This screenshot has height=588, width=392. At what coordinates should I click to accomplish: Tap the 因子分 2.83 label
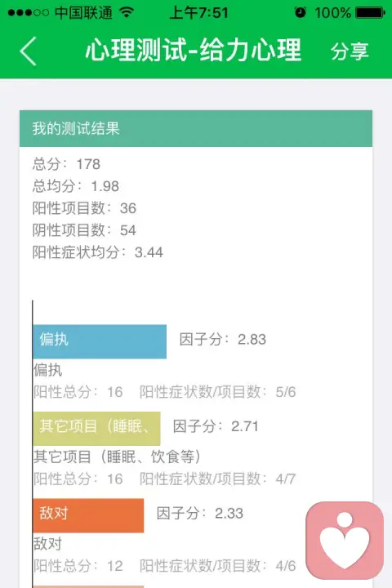[x=223, y=340]
